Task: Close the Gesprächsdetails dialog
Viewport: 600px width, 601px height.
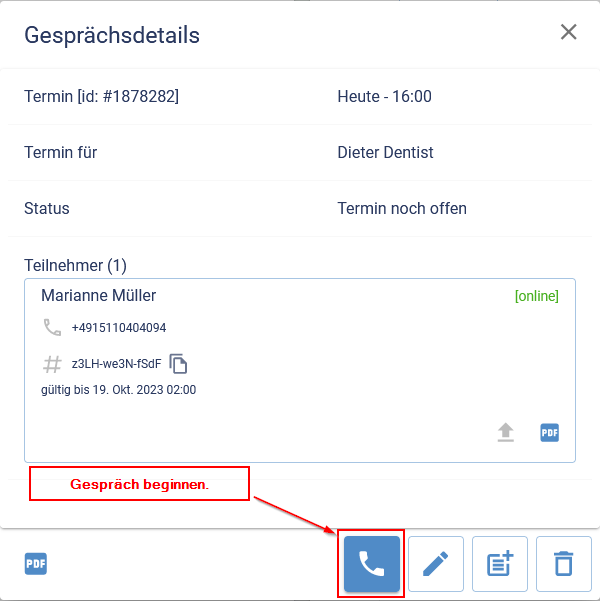Action: click(569, 32)
